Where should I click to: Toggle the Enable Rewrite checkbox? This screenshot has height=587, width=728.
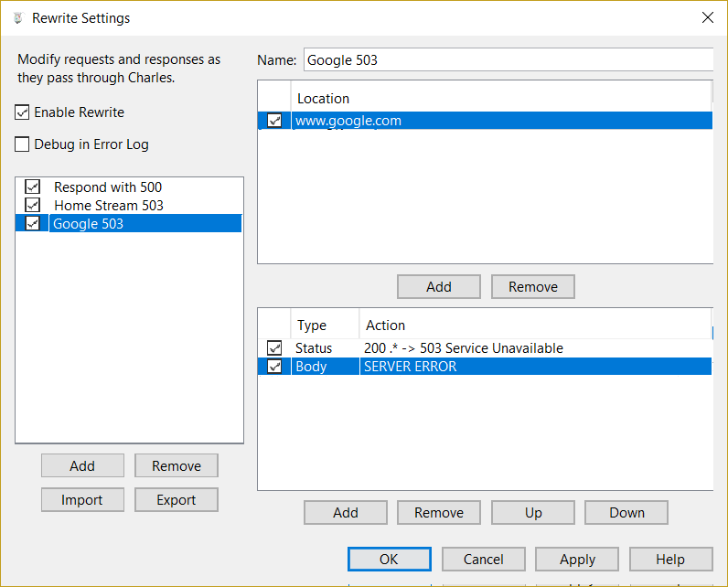coord(23,112)
